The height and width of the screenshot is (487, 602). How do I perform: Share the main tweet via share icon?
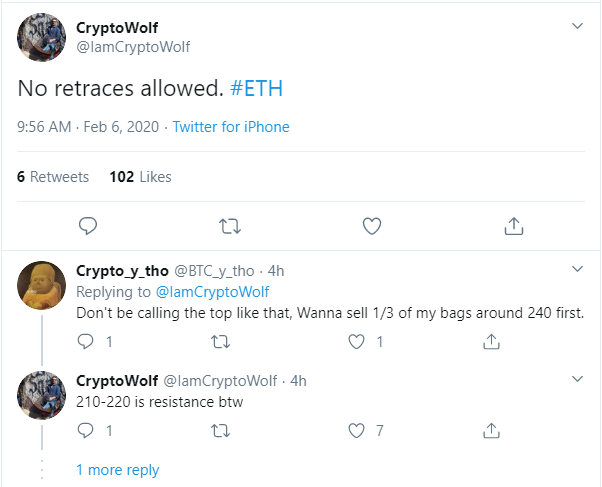pos(514,226)
